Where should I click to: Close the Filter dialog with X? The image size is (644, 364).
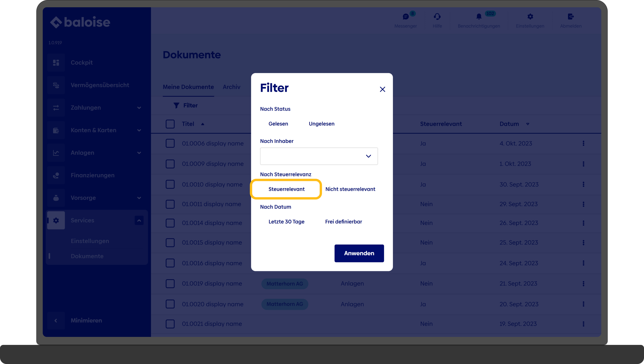382,89
